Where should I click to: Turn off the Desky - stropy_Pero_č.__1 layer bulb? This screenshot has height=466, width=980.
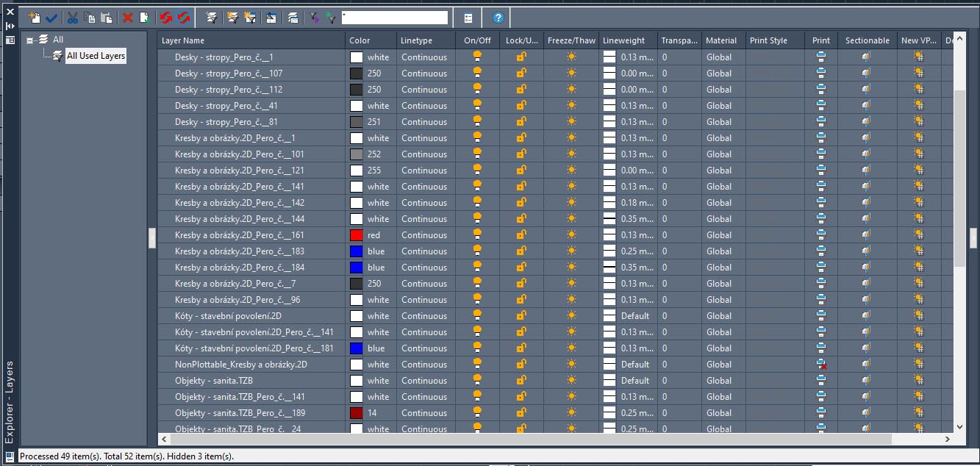point(477,57)
